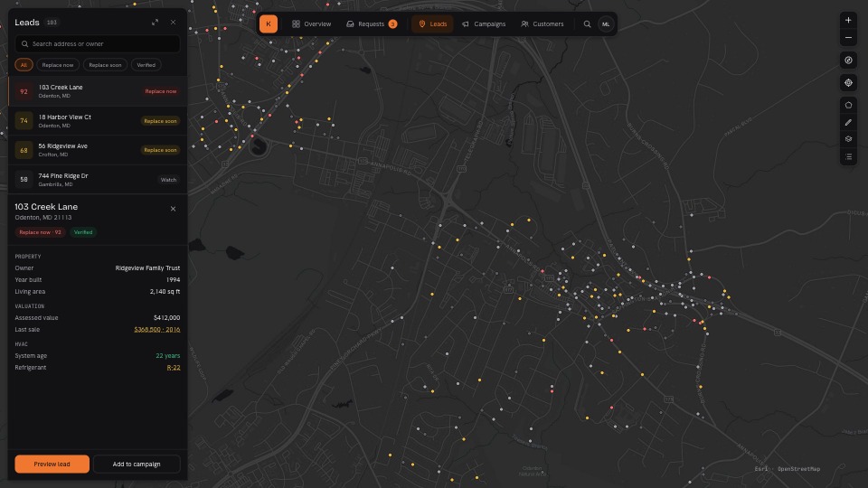Click the 1994 year built value

tap(174, 280)
